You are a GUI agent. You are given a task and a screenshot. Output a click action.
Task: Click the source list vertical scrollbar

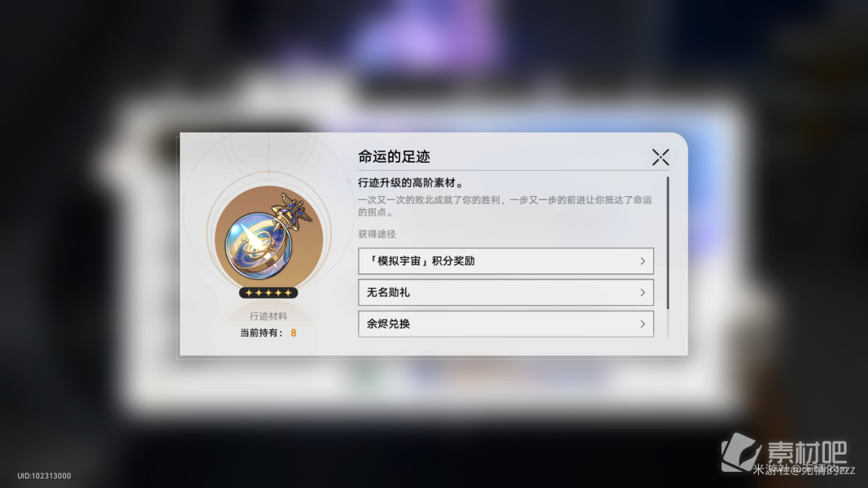pyautogui.click(x=668, y=243)
